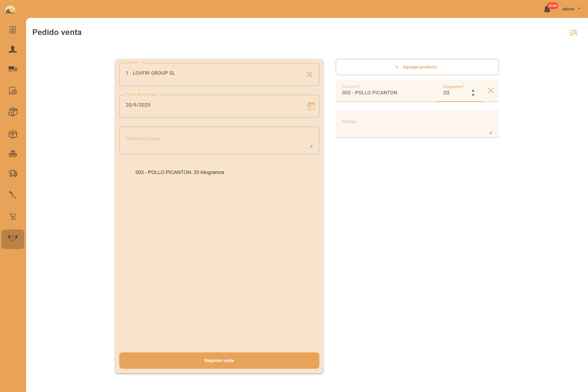The image size is (588, 392).
Task: Click the knife sidebar icon
Action: click(x=13, y=195)
